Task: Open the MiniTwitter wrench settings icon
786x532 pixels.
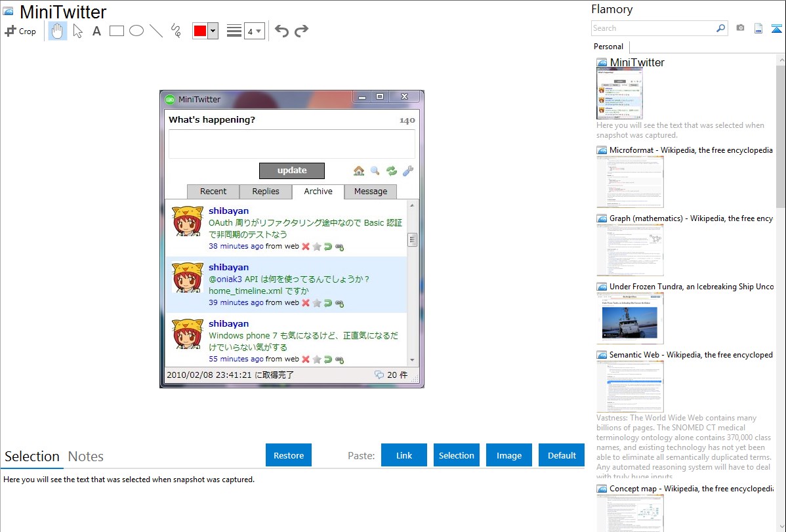Action: (408, 171)
